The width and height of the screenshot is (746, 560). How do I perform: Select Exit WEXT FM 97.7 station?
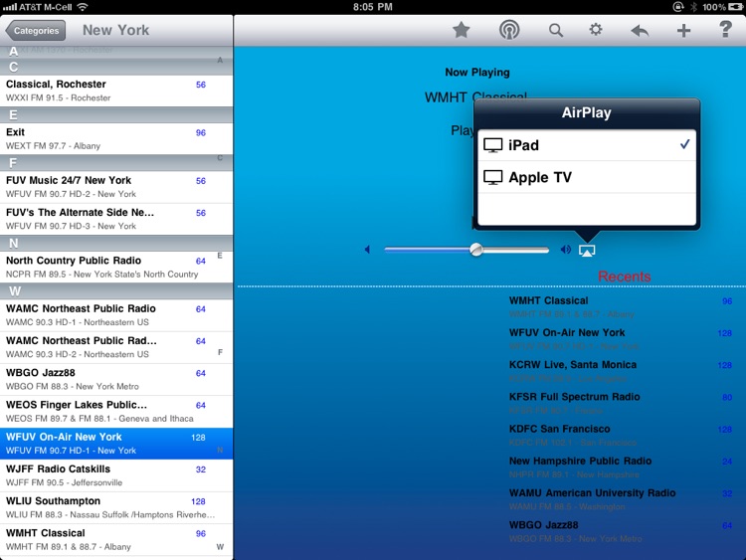116,139
